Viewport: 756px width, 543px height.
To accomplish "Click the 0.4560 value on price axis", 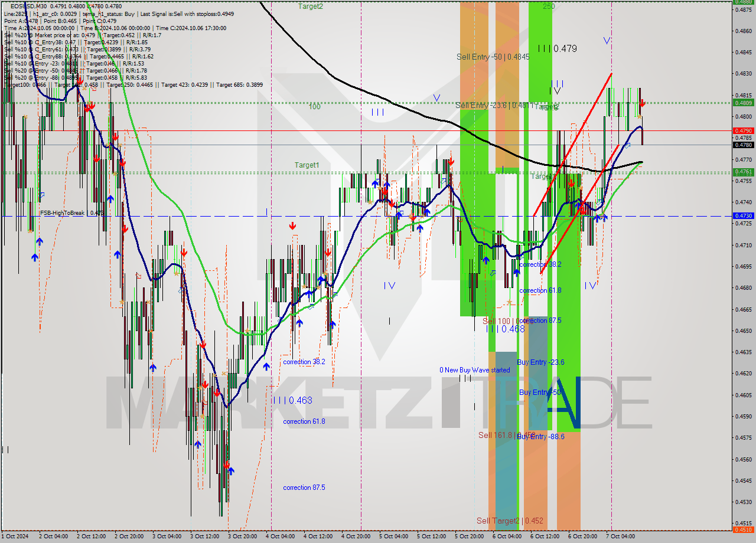I will tap(743, 459).
